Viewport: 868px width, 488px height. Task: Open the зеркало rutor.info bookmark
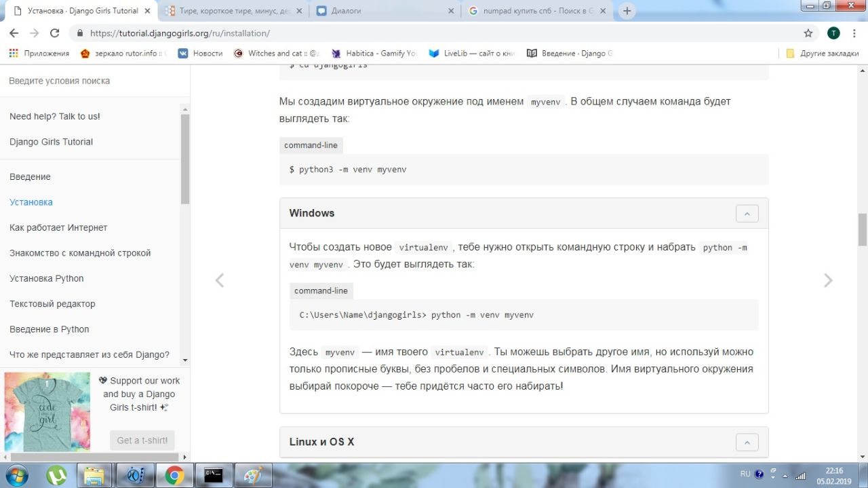pyautogui.click(x=123, y=53)
